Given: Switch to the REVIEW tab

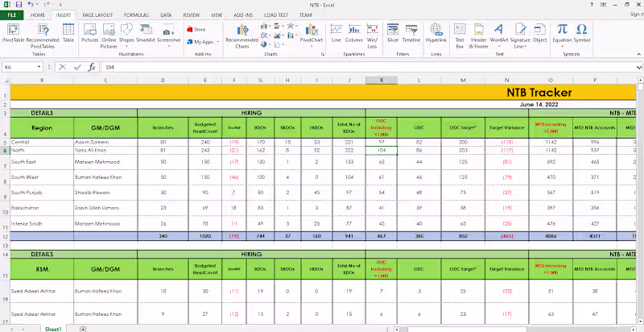Looking at the screenshot, I should [192, 15].
